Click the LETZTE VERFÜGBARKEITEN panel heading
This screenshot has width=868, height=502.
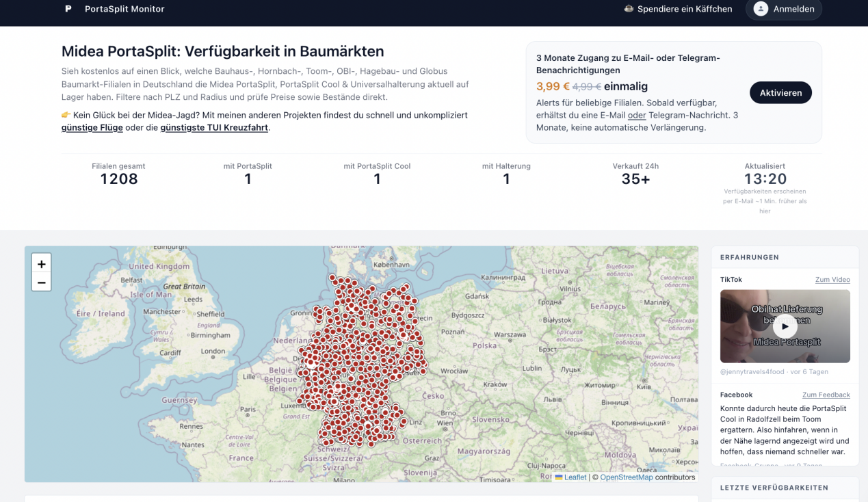[774, 488]
